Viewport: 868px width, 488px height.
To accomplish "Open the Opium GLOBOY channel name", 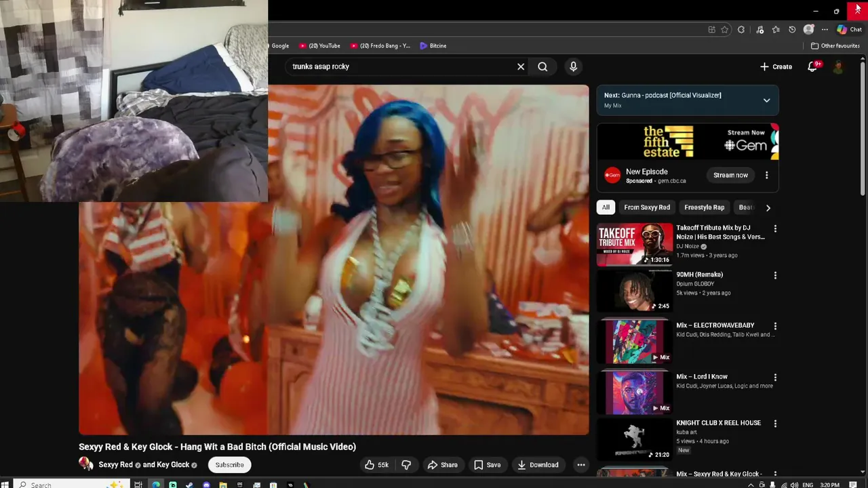I will tap(695, 283).
